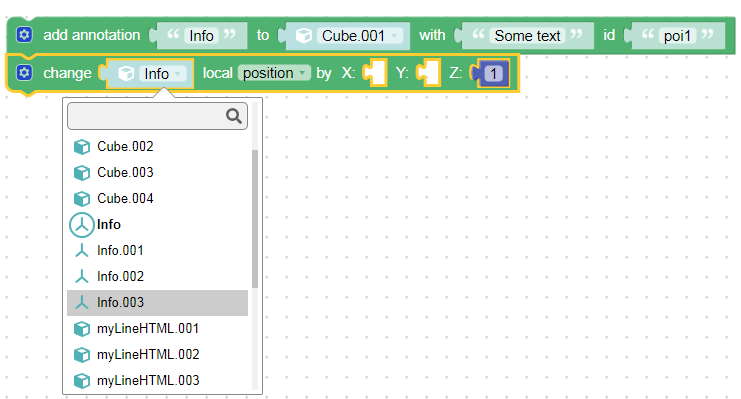Edit the Z value number 1
Image resolution: width=741 pixels, height=399 pixels.
(493, 74)
